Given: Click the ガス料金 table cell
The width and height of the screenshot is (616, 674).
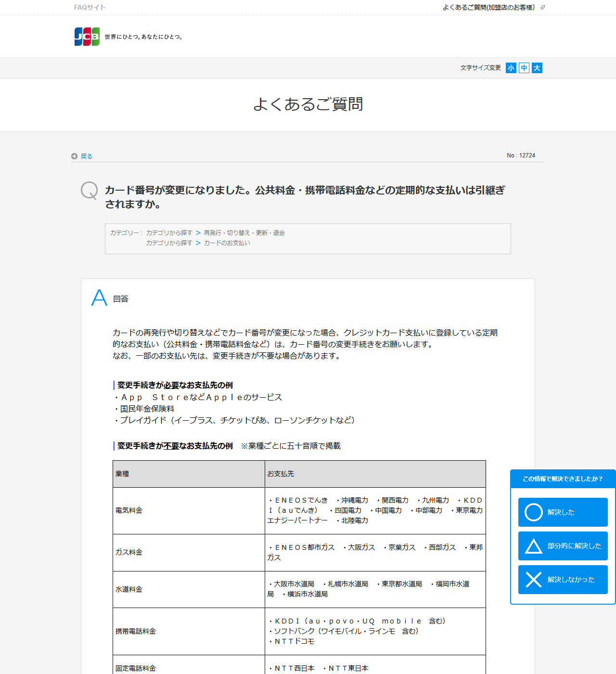Looking at the screenshot, I should tap(189, 553).
